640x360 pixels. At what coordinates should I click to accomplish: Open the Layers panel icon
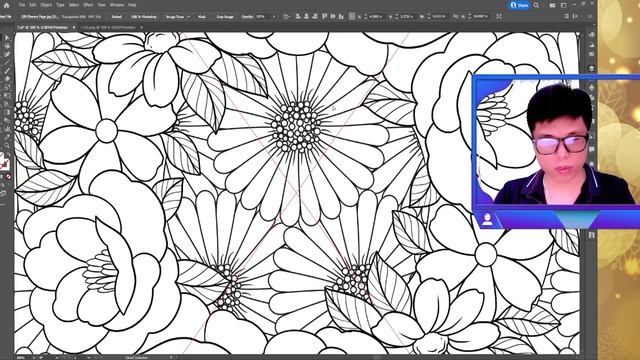click(591, 68)
